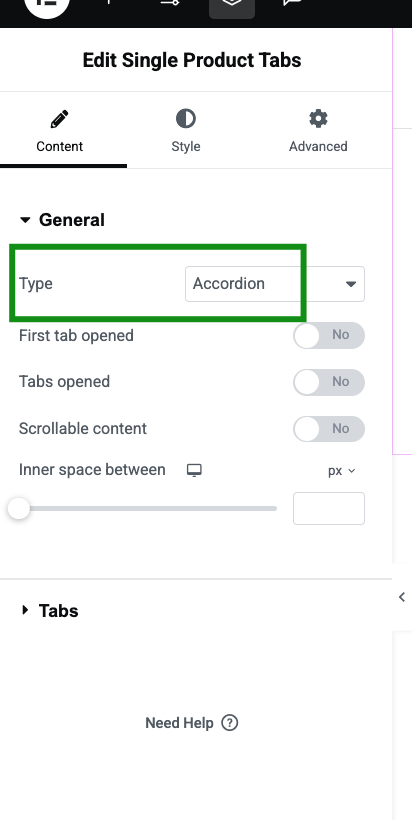Click the responsive desktop monitor icon
This screenshot has height=820, width=412.
pyautogui.click(x=194, y=470)
